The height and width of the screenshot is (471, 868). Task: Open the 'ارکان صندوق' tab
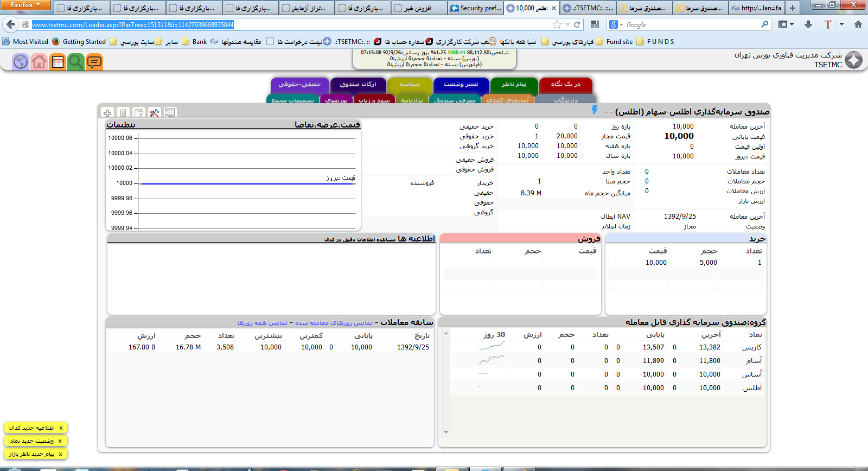(x=358, y=85)
